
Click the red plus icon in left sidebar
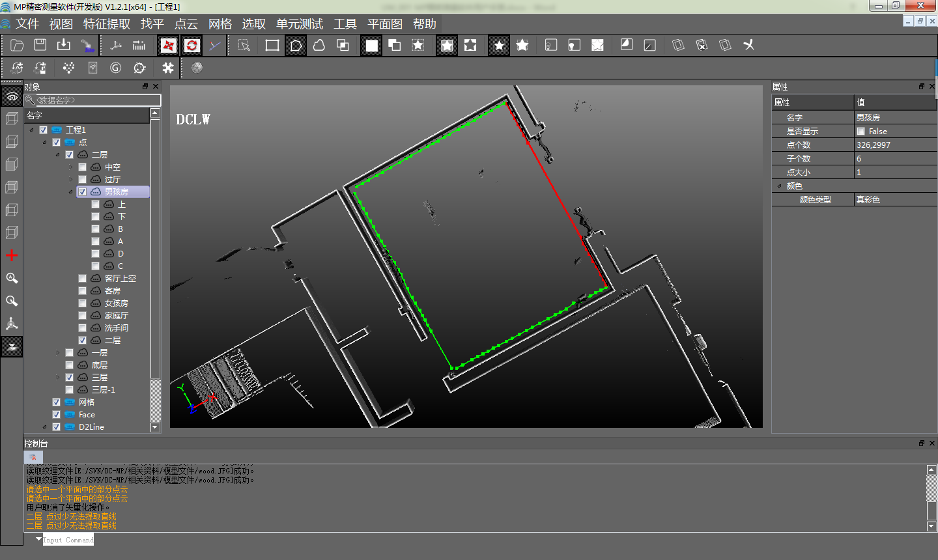click(x=12, y=255)
